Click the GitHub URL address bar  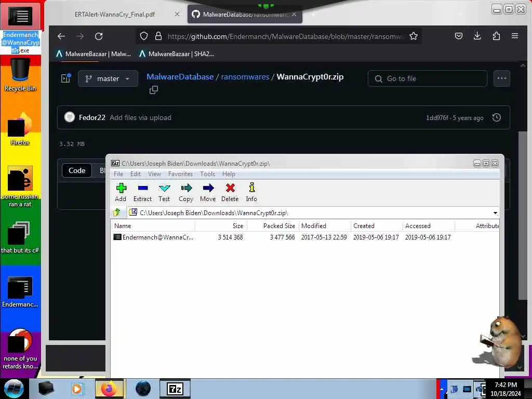(x=285, y=36)
